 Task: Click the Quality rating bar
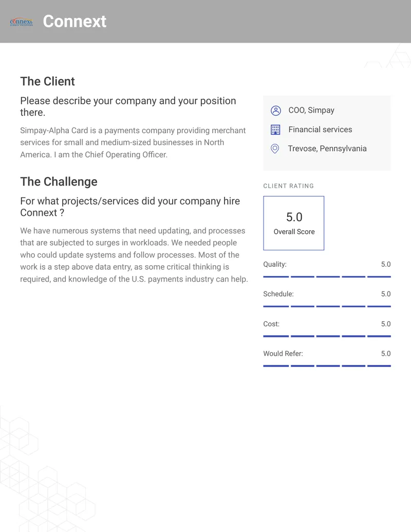(327, 277)
